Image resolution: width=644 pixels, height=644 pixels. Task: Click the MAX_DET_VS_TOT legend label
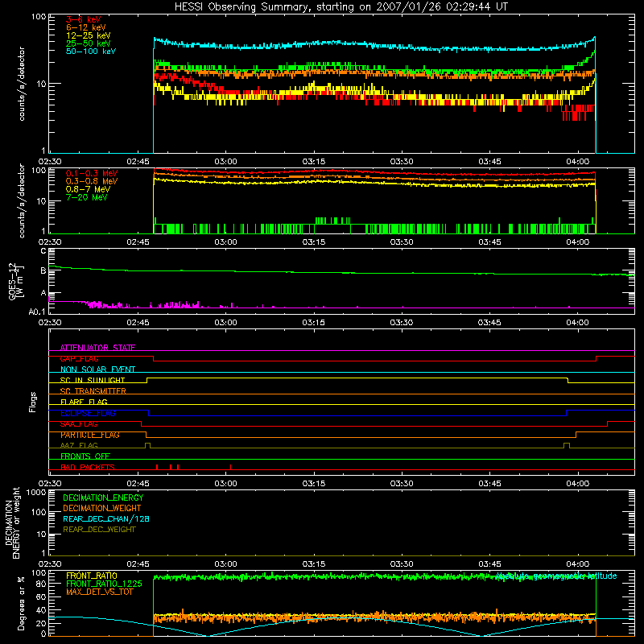(100, 592)
